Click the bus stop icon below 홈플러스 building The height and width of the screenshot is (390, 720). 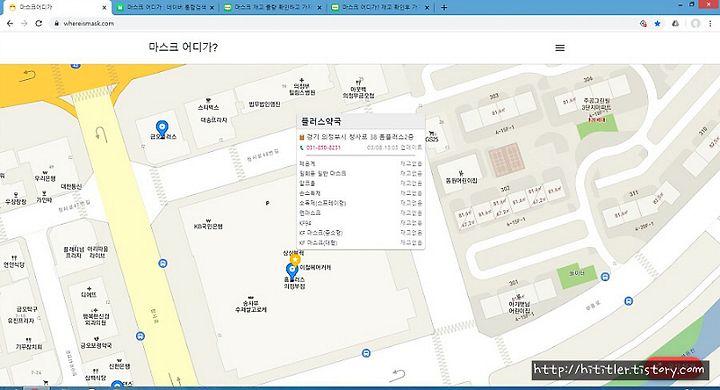(x=366, y=353)
